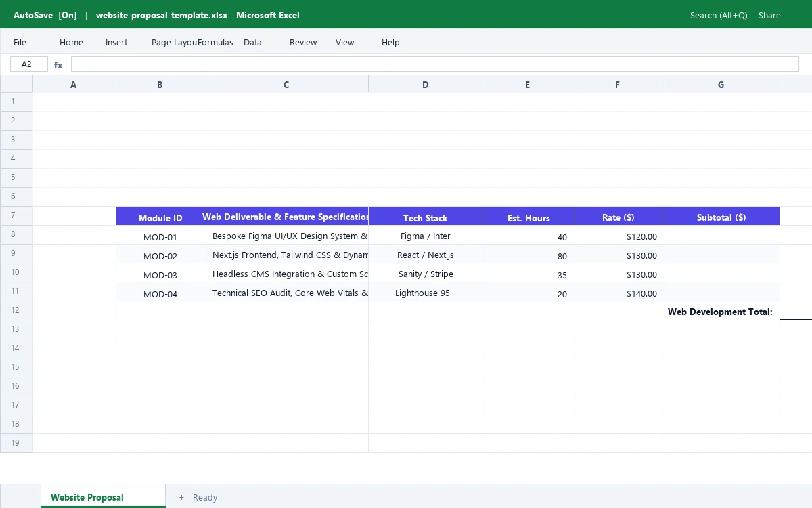The height and width of the screenshot is (508, 812).
Task: Select column G header
Action: (722, 84)
